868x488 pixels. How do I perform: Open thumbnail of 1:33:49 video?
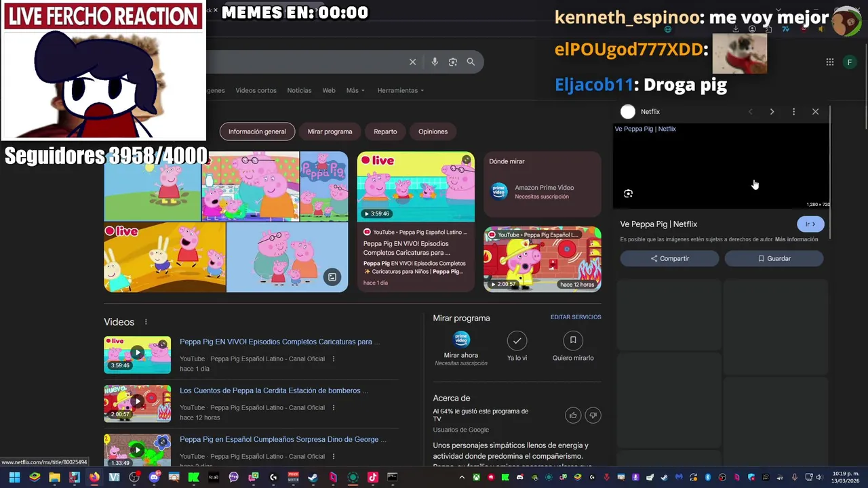tap(137, 450)
